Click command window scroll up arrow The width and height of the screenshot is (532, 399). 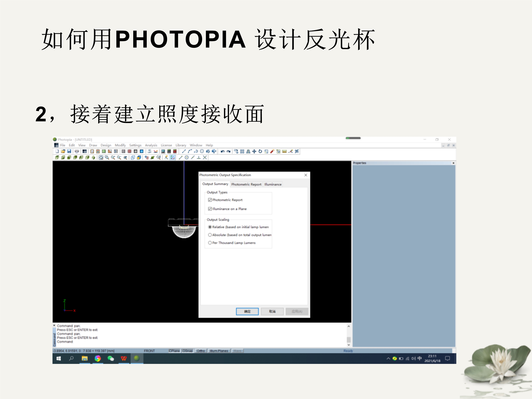coord(348,326)
